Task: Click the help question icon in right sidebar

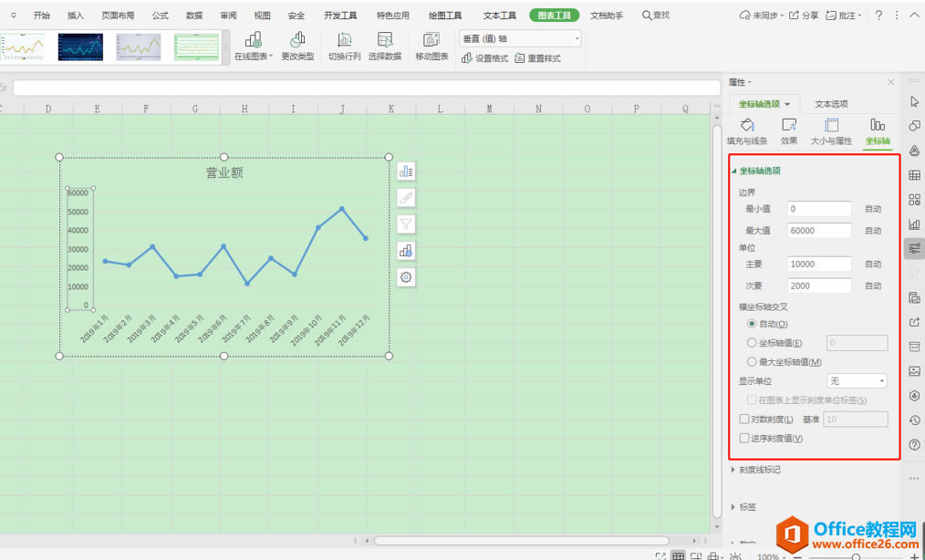Action: click(x=914, y=445)
